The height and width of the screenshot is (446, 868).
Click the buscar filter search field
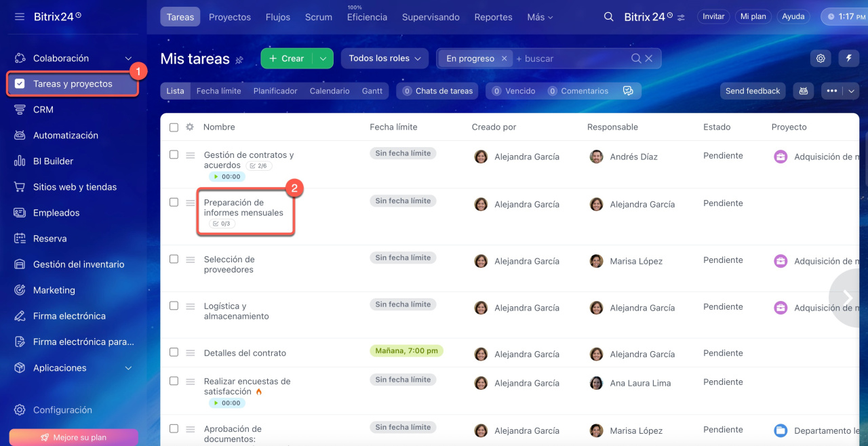click(570, 59)
